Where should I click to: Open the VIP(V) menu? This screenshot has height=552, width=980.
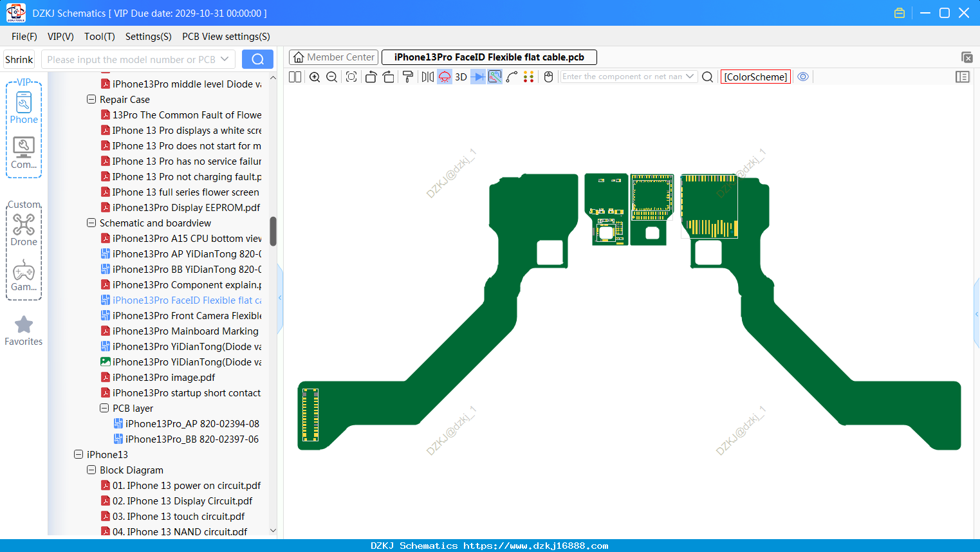[60, 37]
